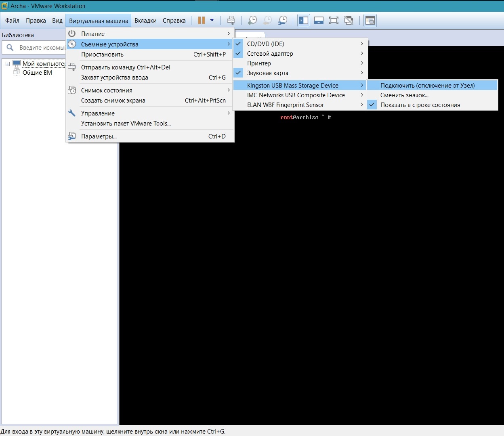The height and width of the screenshot is (436, 504).
Task: Open the Правка menu
Action: 36,21
